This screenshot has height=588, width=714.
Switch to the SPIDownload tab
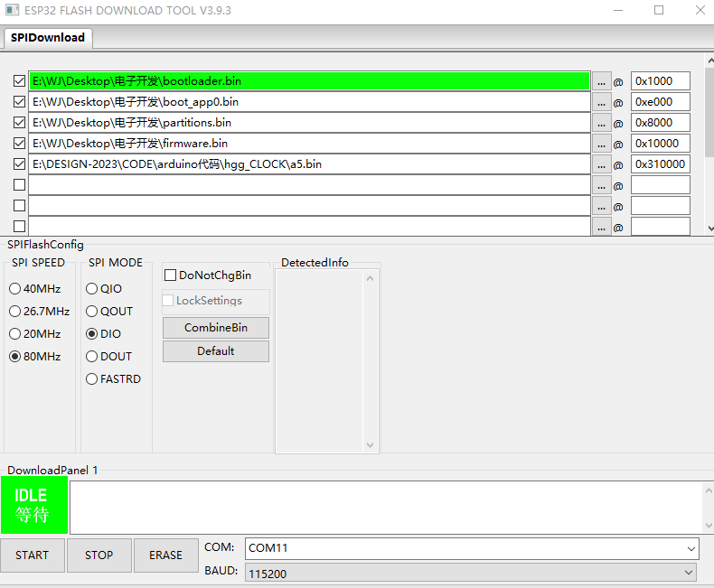[x=48, y=38]
